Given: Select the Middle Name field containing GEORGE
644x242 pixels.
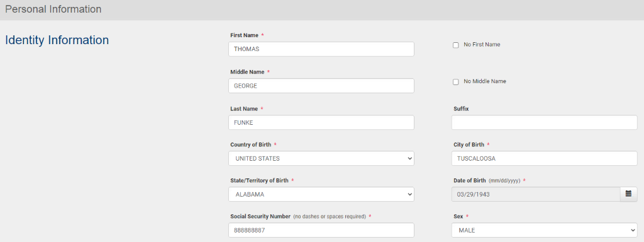Looking at the screenshot, I should click(321, 86).
